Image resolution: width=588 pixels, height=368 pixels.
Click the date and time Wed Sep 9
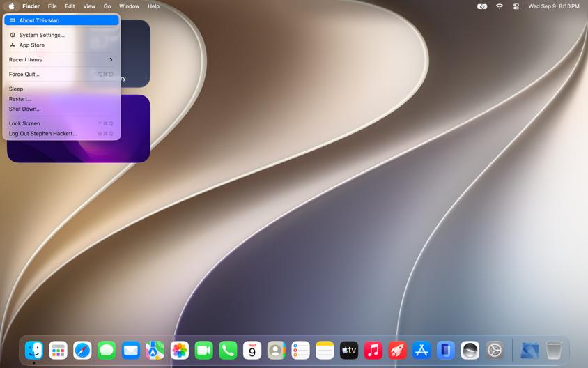(x=553, y=6)
